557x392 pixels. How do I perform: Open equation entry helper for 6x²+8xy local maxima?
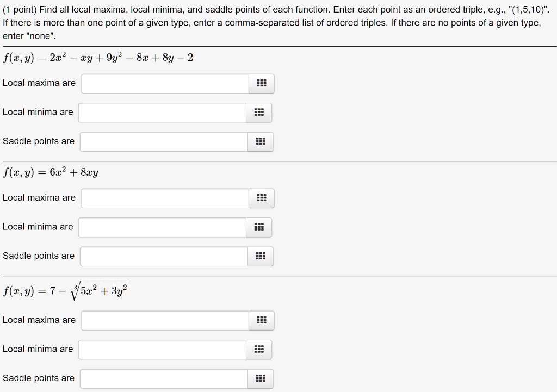point(261,198)
